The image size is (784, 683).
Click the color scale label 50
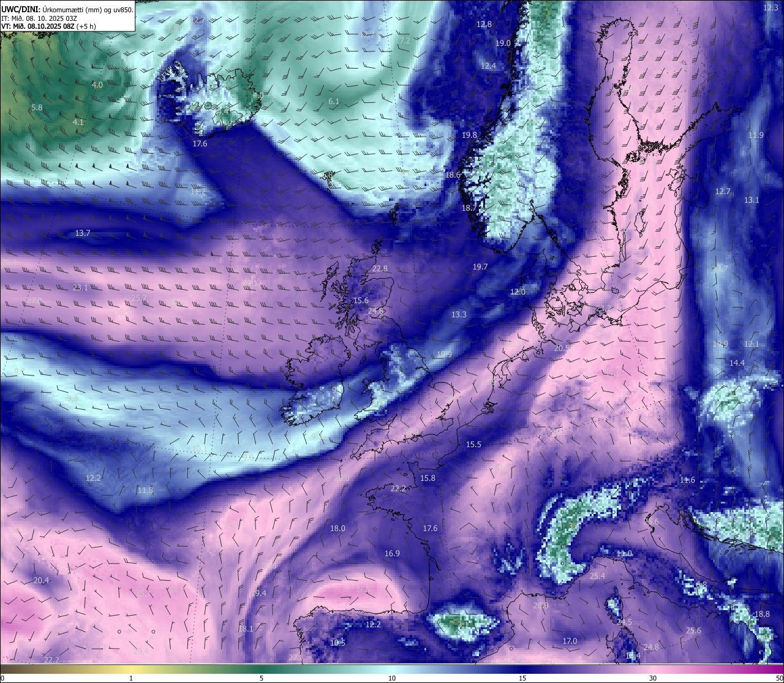(x=779, y=678)
